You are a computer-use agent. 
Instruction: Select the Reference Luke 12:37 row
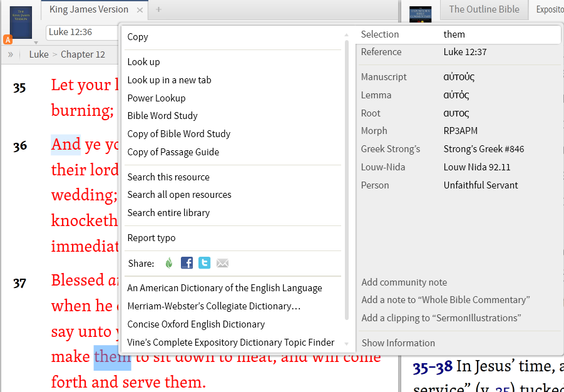(459, 52)
